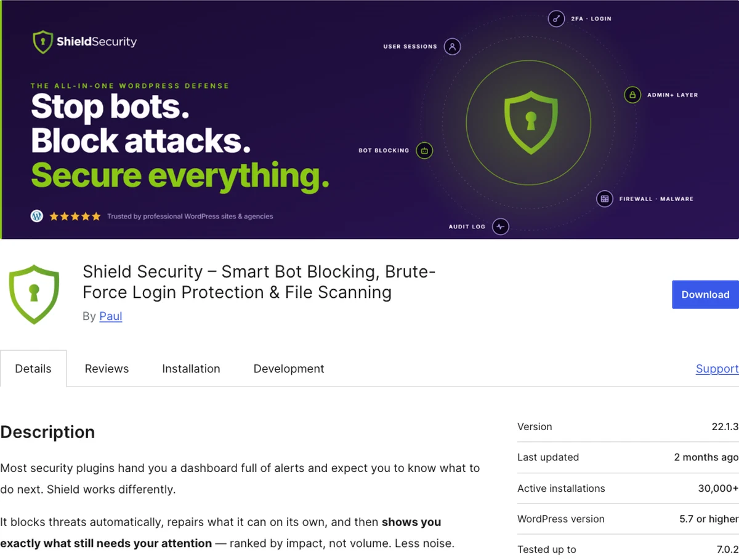Click the 'Block attacks.' headline
Screen dimensions: 739x560
pyautogui.click(x=141, y=141)
